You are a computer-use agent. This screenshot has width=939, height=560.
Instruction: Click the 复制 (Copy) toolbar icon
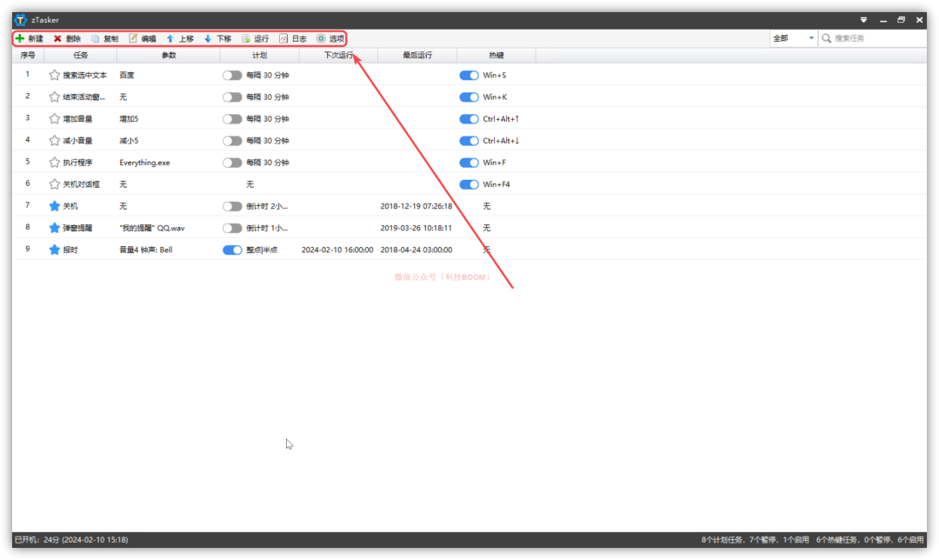[96, 38]
